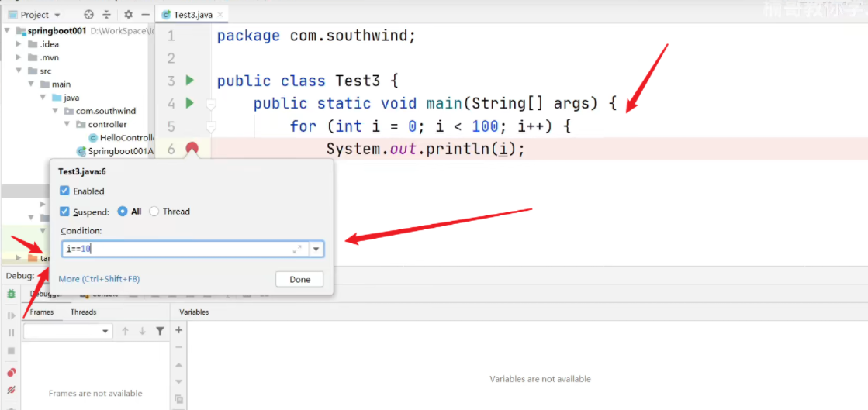This screenshot has width=868, height=410.
Task: Collapse the src folder
Action: point(19,71)
